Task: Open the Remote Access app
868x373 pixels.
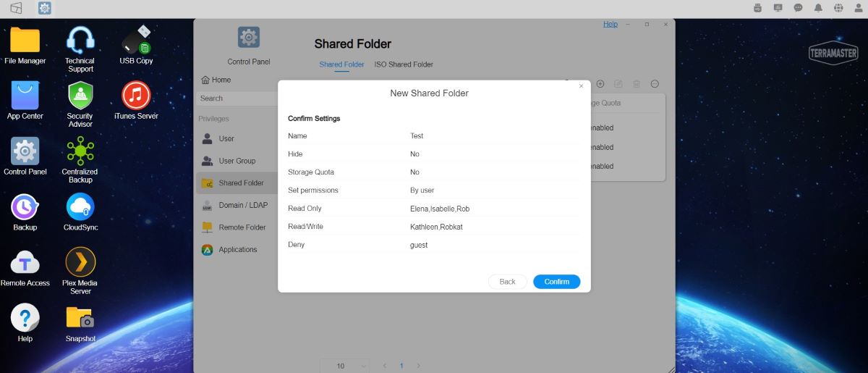Action: [25, 264]
